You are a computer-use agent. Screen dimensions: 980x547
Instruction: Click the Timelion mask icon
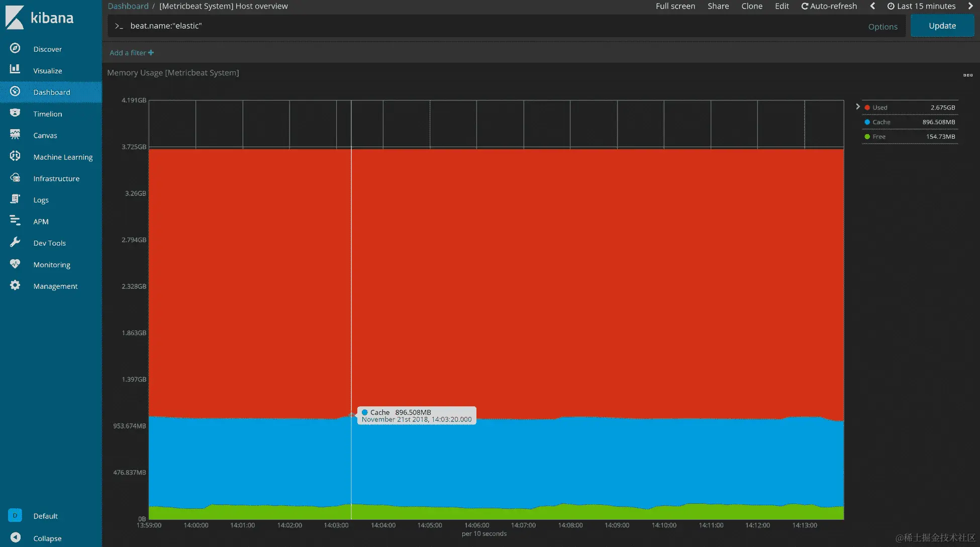(15, 113)
